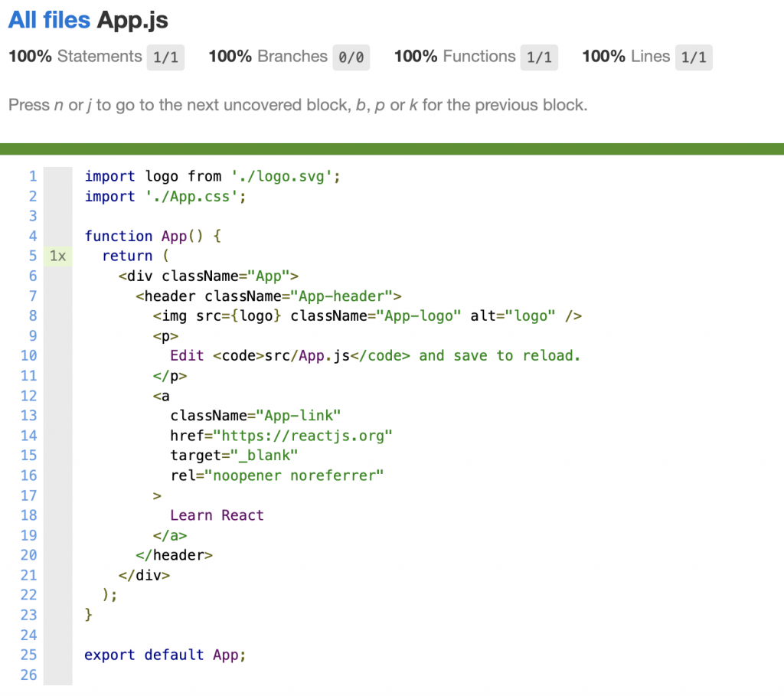The width and height of the screenshot is (784, 696).
Task: Click the div className="App" line
Action: click(x=208, y=276)
